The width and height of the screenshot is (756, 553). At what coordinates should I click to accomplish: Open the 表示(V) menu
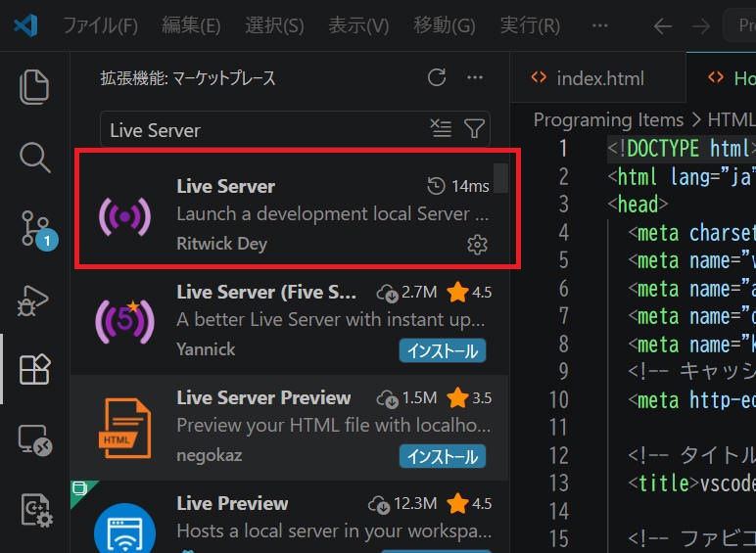[x=358, y=25]
